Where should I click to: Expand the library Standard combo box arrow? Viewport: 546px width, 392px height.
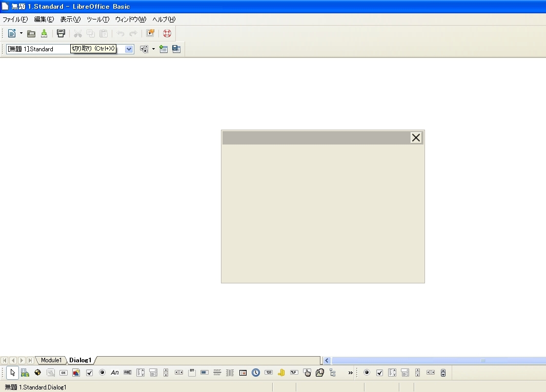point(129,49)
